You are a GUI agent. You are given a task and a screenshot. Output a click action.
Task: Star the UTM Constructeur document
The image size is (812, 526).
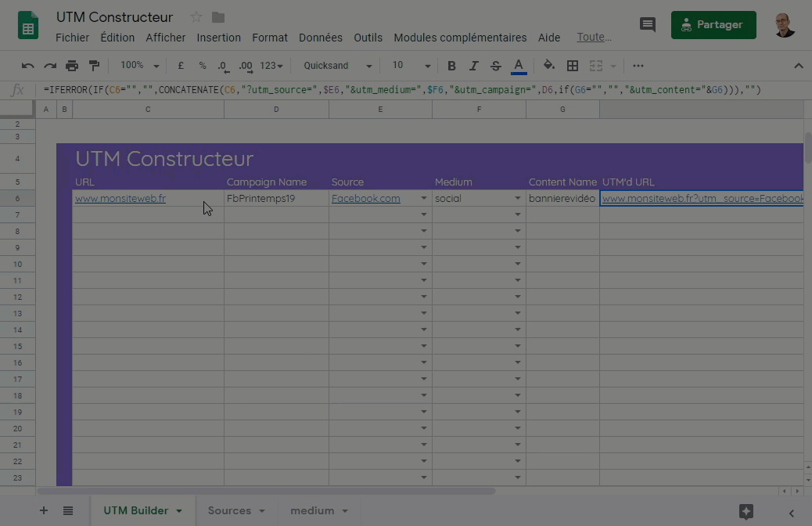[196, 17]
